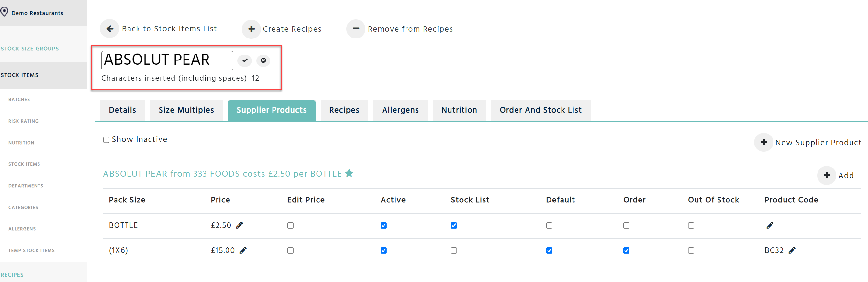Click the (1X6) pack size cell
The image size is (868, 282).
(118, 250)
